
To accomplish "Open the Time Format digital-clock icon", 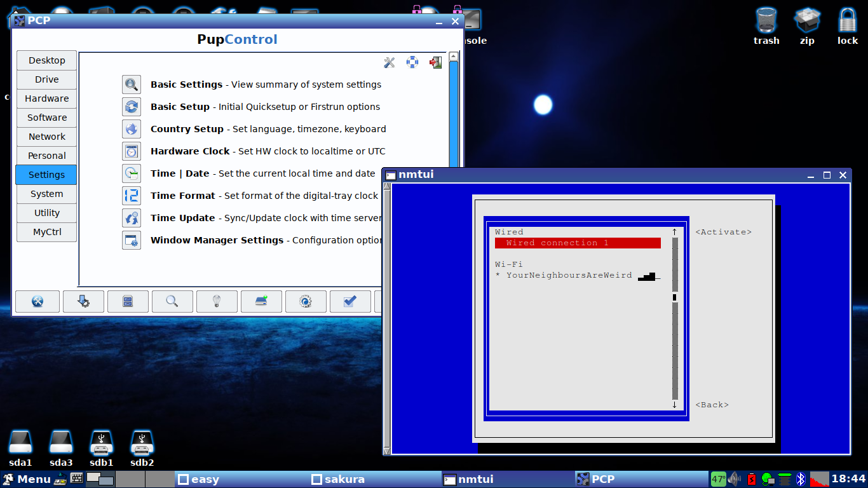I will [x=131, y=196].
